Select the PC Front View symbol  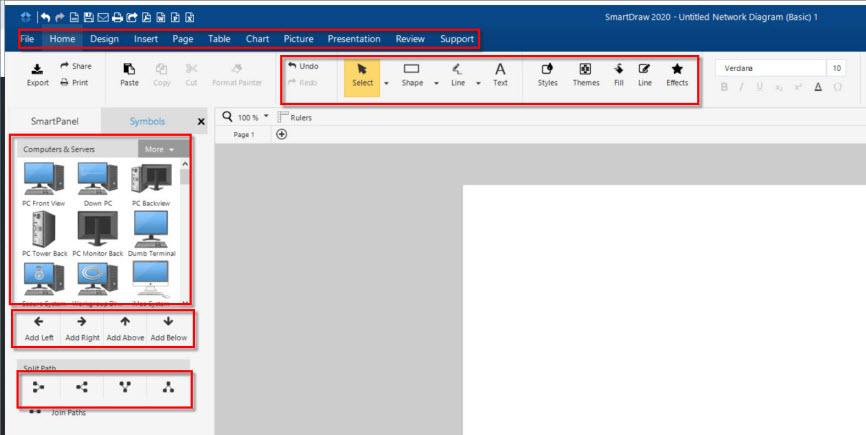(44, 184)
